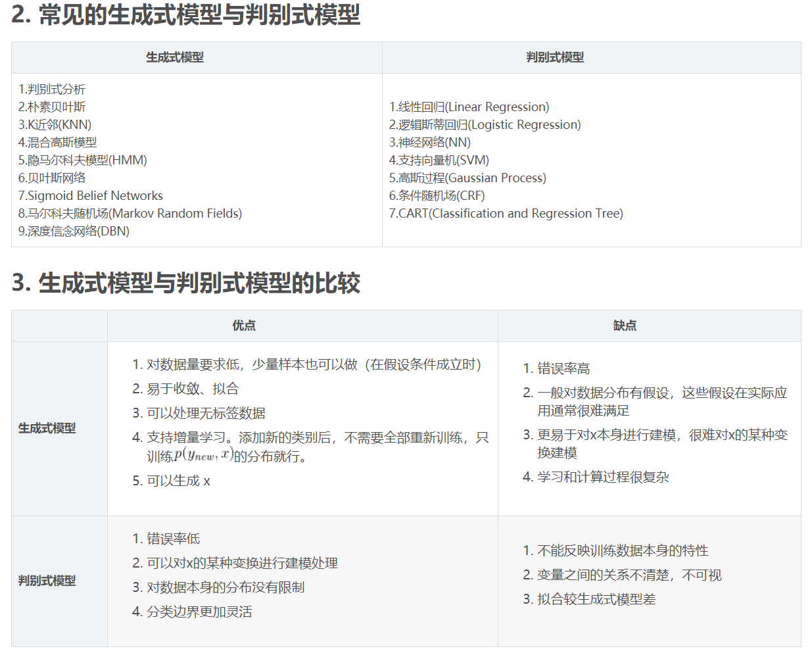Click advantage 对数据本身的分布没有限制
The width and height of the screenshot is (812, 657).
226,587
